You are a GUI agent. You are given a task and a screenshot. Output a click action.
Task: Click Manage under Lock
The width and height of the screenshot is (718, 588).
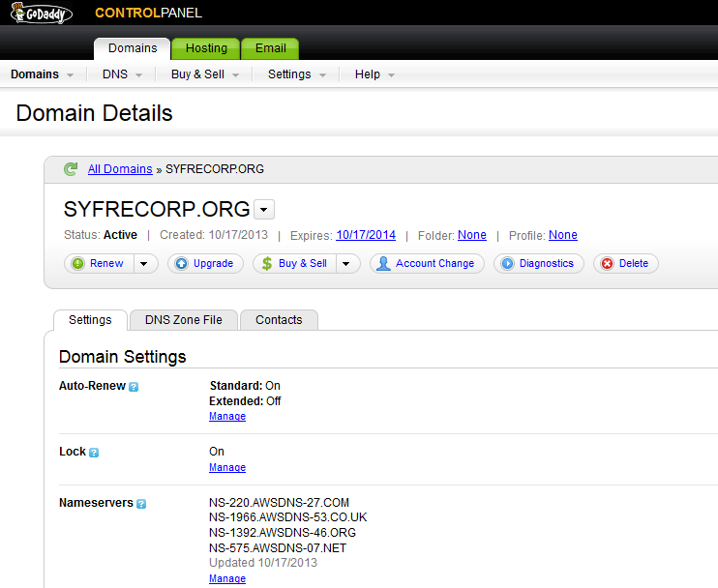tap(227, 468)
